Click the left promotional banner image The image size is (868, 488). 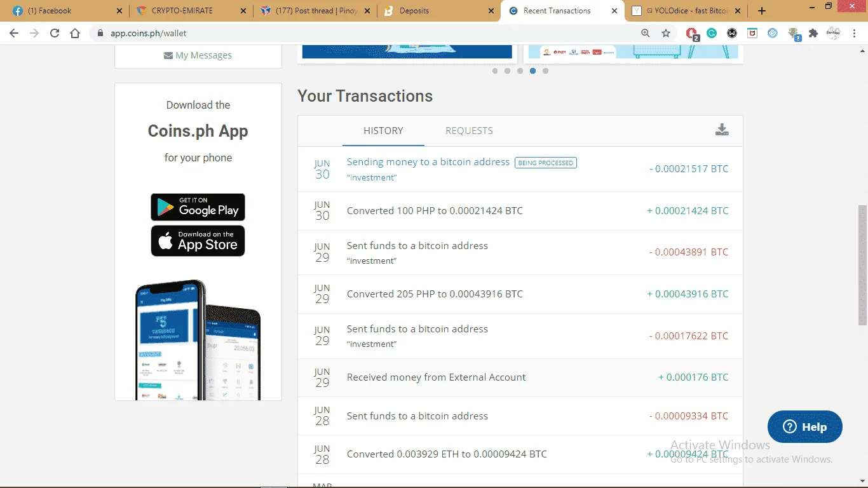(407, 51)
